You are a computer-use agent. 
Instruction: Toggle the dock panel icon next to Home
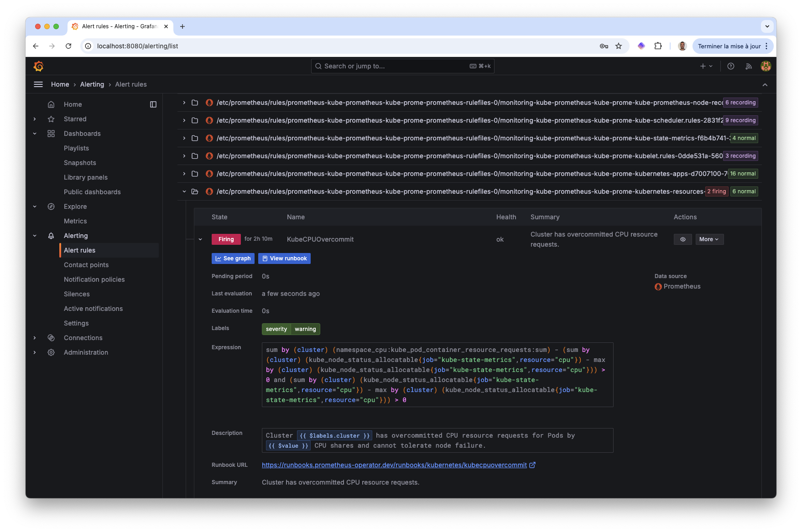click(153, 104)
